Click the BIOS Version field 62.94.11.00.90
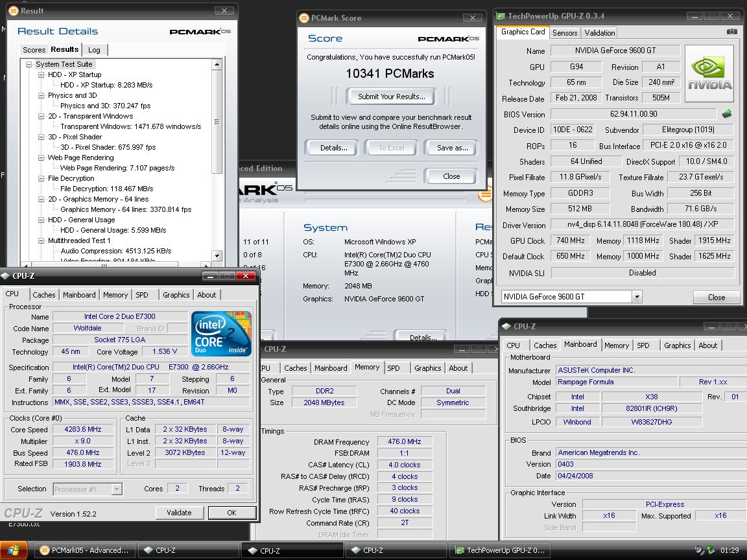Image resolution: width=747 pixels, height=560 pixels. pos(634,114)
